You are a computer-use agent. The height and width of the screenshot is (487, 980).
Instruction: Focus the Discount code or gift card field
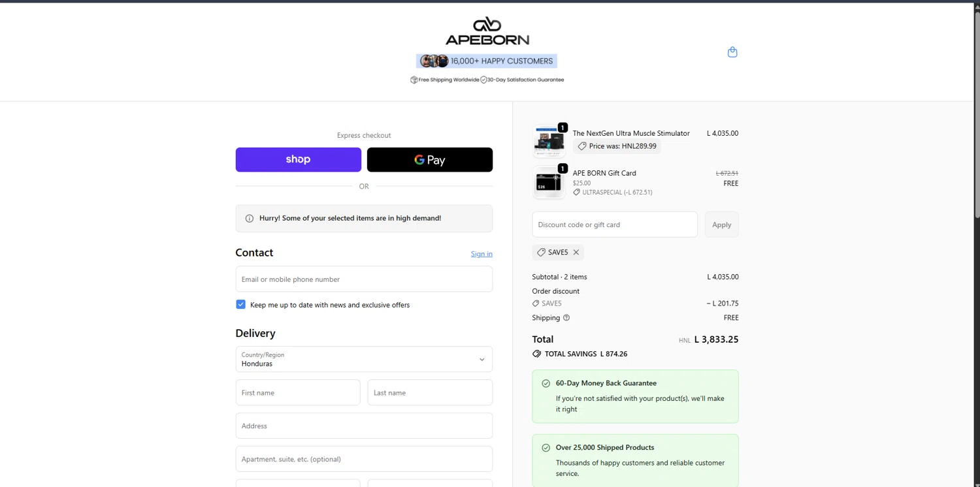[x=615, y=225]
